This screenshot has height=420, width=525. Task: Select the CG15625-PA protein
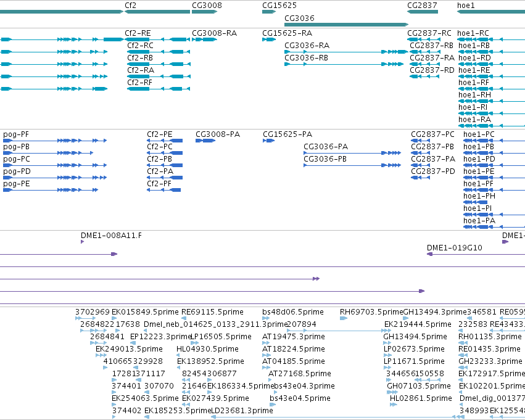coord(269,141)
